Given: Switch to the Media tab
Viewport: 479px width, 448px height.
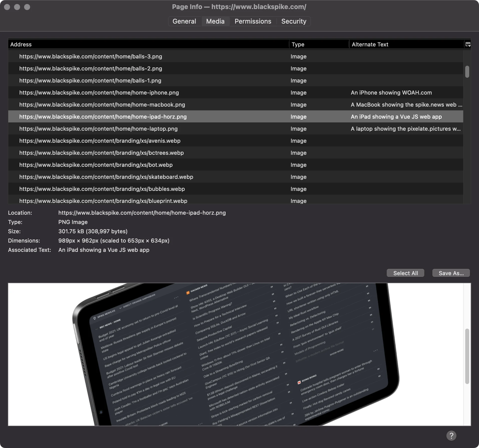Looking at the screenshot, I should 215,21.
